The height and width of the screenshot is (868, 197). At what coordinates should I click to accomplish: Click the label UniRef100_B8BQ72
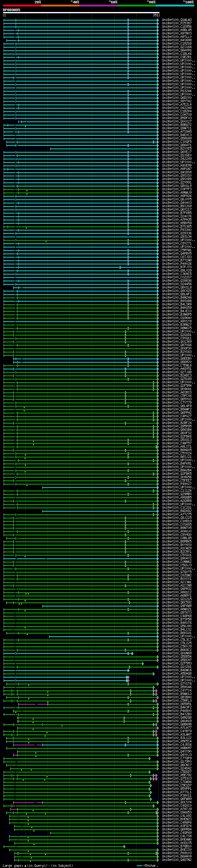pyautogui.click(x=177, y=125)
